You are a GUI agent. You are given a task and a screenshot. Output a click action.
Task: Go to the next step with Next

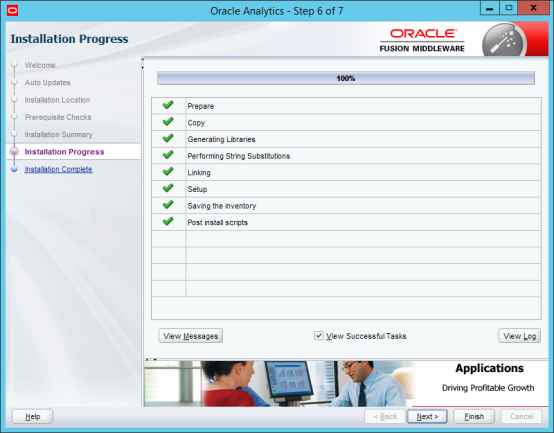[x=427, y=416]
